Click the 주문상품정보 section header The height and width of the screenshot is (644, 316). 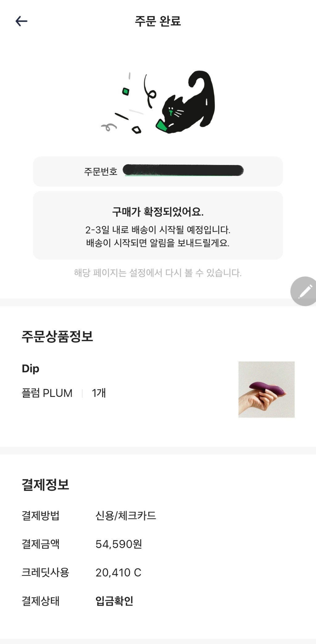[57, 336]
